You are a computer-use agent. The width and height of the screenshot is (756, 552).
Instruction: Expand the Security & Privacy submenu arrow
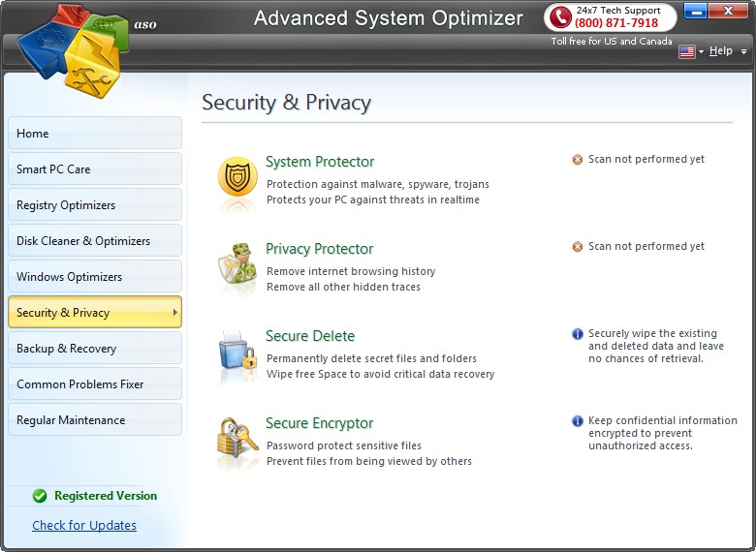click(x=175, y=312)
